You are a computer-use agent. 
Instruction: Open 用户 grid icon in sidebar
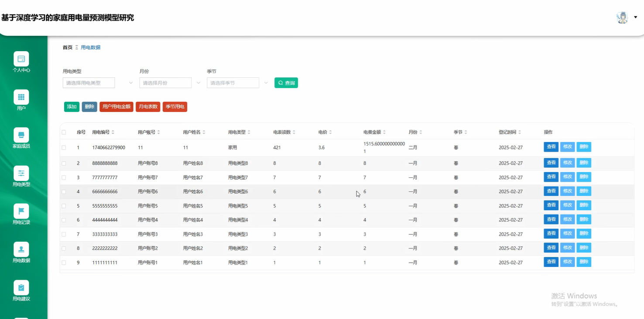tap(21, 97)
